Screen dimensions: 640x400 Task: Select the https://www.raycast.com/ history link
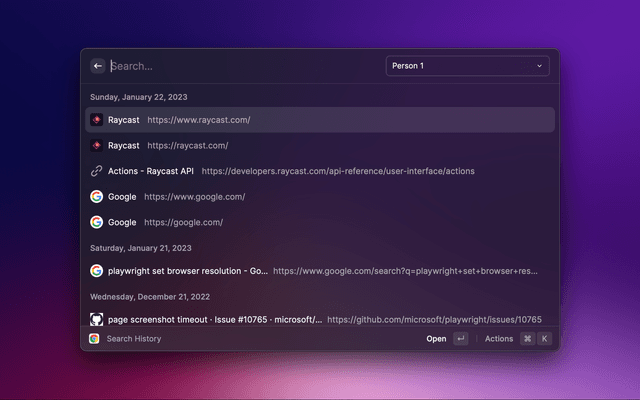point(198,120)
